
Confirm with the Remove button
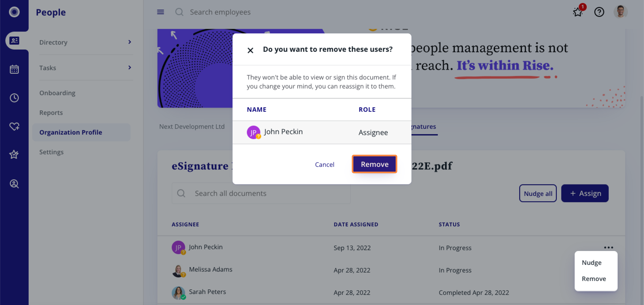[x=375, y=164]
